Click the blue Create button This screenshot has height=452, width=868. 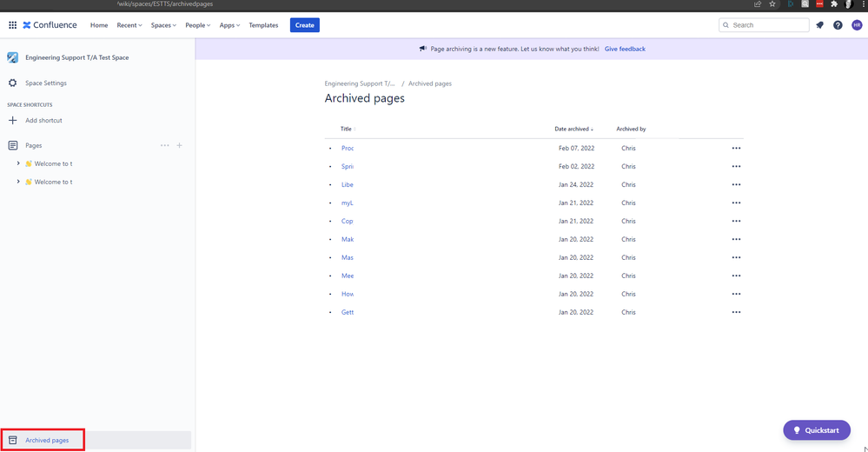click(304, 25)
